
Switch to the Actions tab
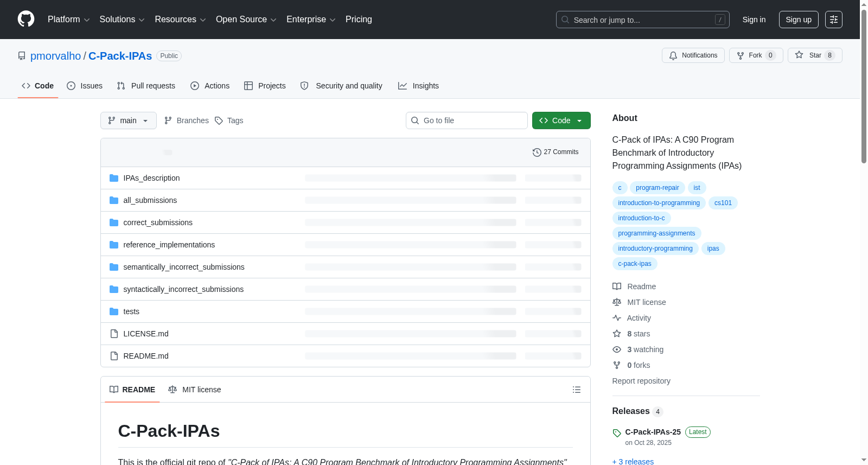pyautogui.click(x=210, y=86)
